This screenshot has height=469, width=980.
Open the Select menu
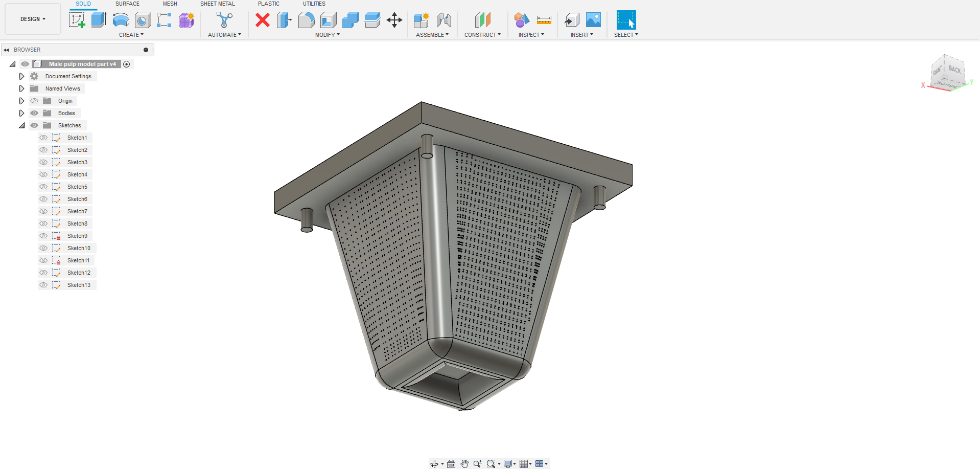pos(626,35)
